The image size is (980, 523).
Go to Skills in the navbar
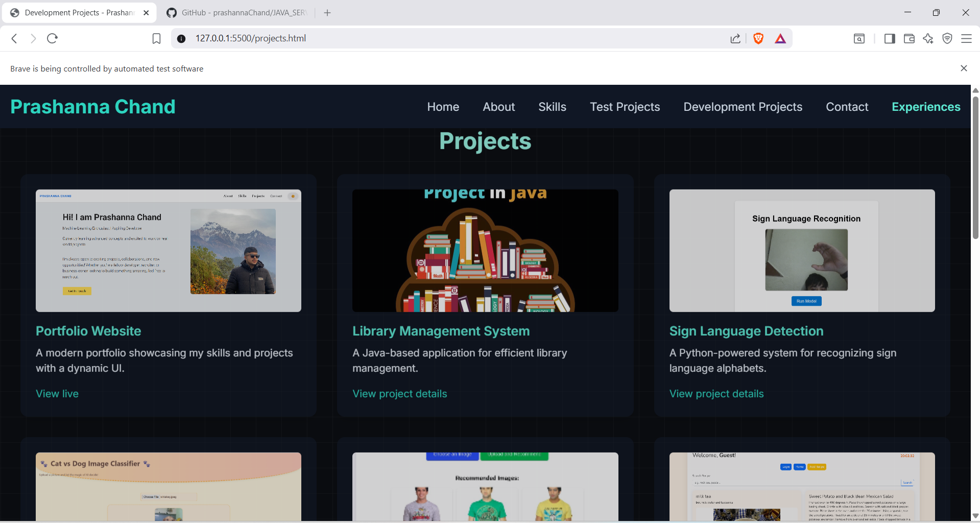point(552,107)
